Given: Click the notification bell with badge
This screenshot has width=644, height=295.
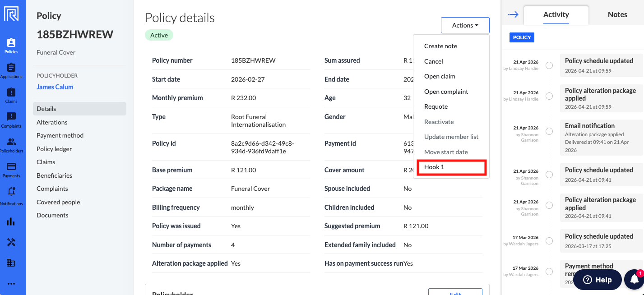Looking at the screenshot, I should tap(634, 280).
